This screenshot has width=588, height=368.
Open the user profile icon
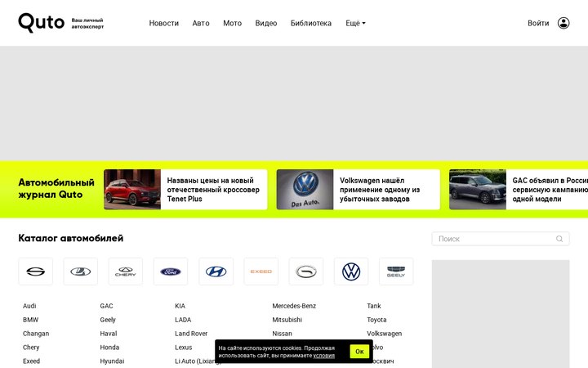pos(563,23)
